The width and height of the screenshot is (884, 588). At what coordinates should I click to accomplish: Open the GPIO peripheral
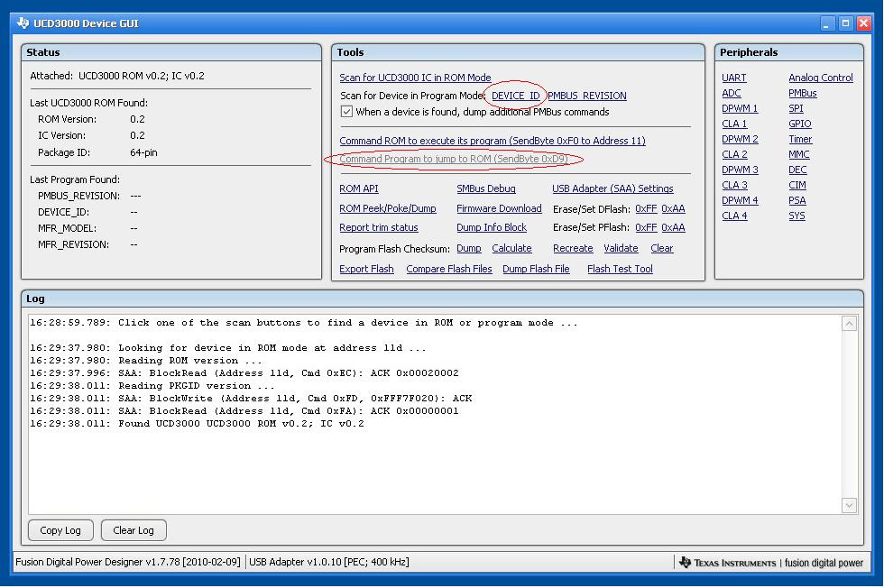(x=800, y=124)
